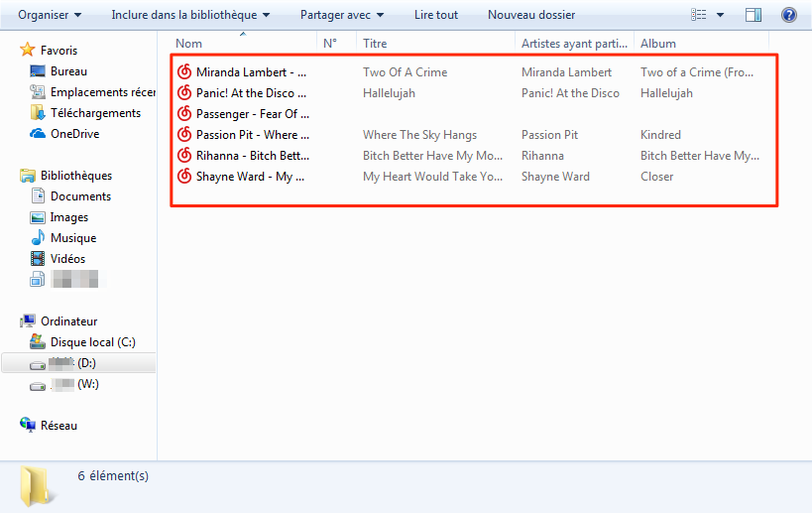The width and height of the screenshot is (812, 513).
Task: Select Favoris in navigation pane
Action: [59, 51]
